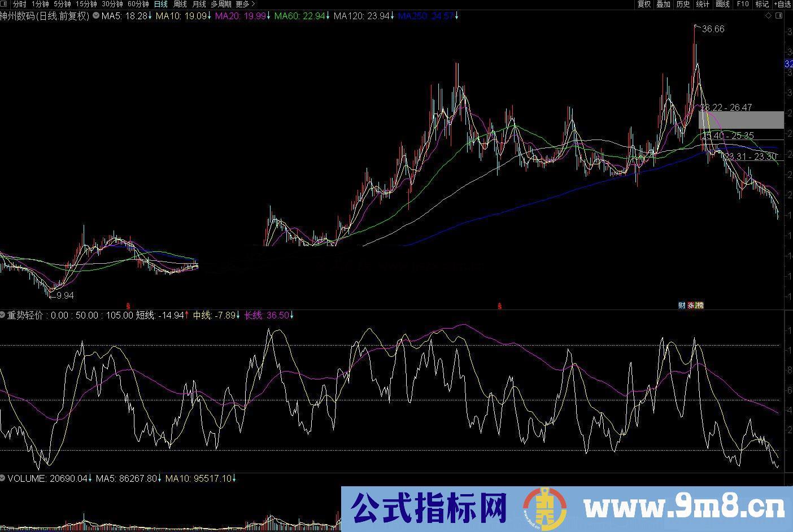The width and height of the screenshot is (793, 532).
Task: Click the 标记 marking tool
Action: 761,4
